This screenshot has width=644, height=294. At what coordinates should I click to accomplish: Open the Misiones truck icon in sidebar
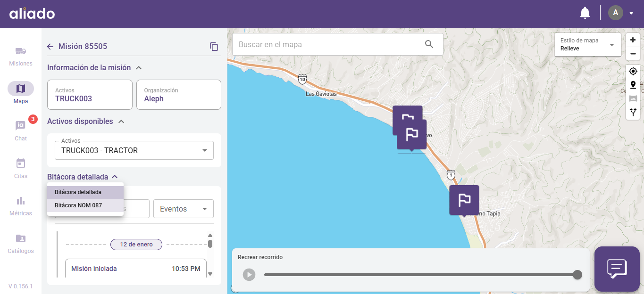click(x=21, y=51)
